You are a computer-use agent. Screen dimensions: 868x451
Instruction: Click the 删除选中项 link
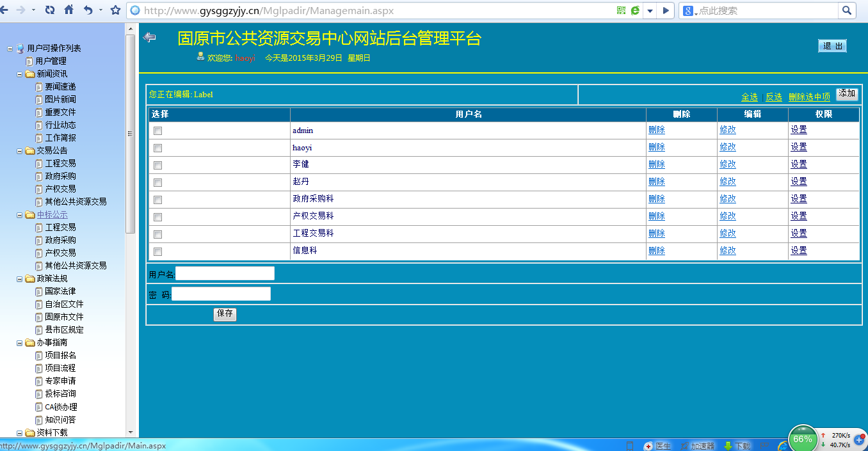[x=809, y=97]
